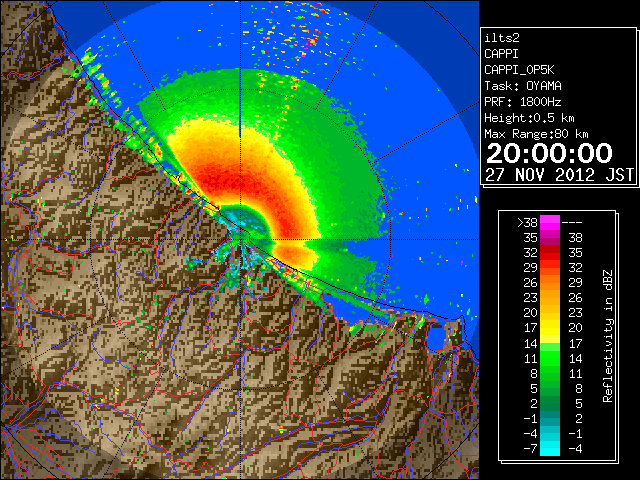Pick the orange 26–29 dBZ legend band
This screenshot has height=480, width=640.
(x=550, y=283)
